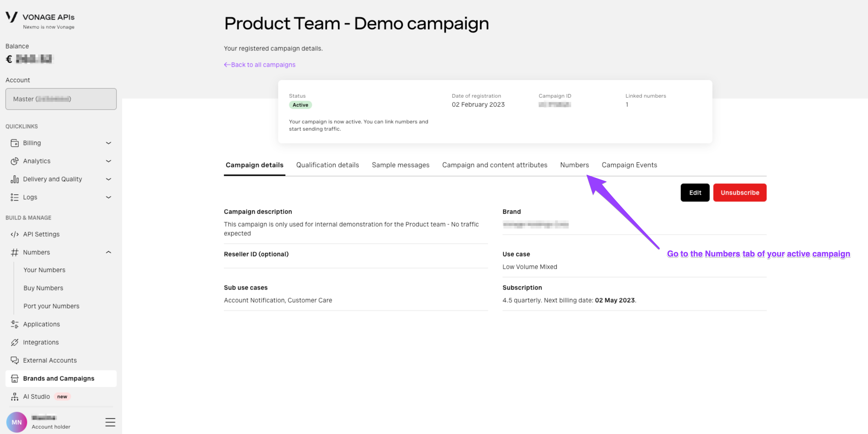868x434 pixels.
Task: Click the 'Nexmo is now Vonage' tagline
Action: pos(49,27)
